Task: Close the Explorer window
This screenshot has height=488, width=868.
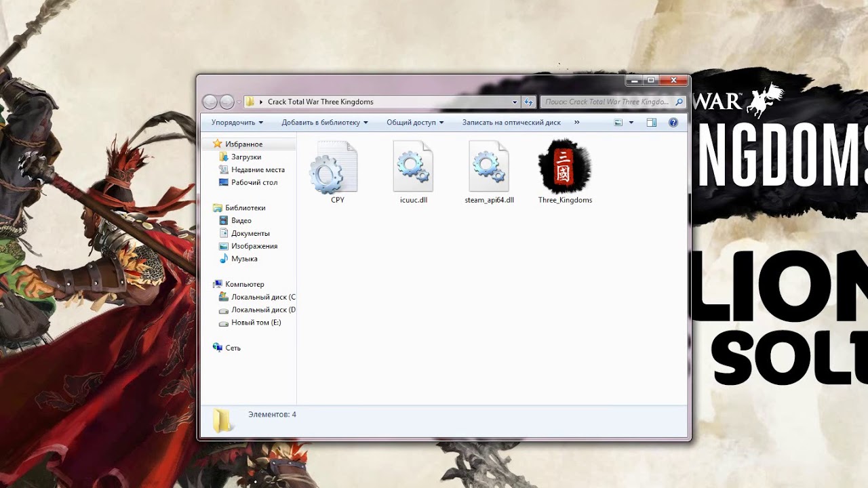Action: pyautogui.click(x=673, y=81)
